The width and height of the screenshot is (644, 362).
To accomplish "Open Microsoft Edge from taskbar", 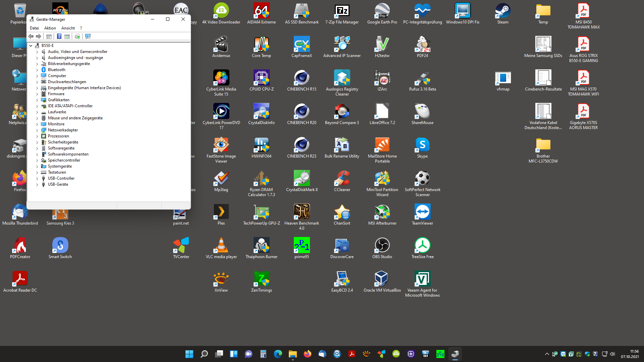I will point(278,354).
